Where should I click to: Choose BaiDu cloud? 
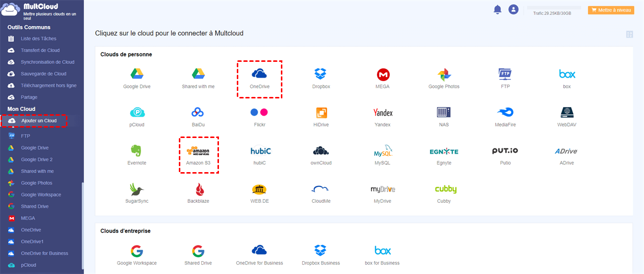[x=198, y=117]
